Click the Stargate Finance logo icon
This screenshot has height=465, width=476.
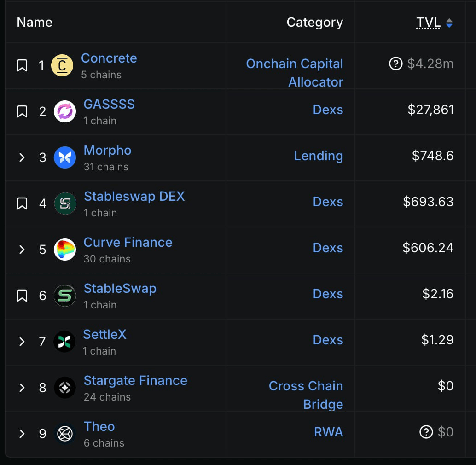coord(65,388)
